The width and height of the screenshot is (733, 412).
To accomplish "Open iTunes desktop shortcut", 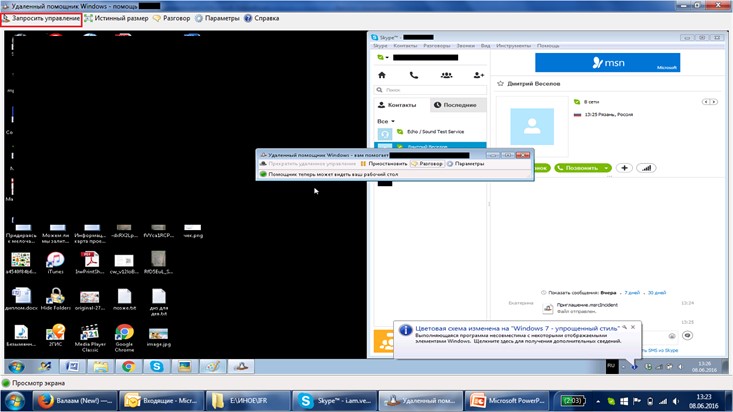I will click(x=55, y=263).
